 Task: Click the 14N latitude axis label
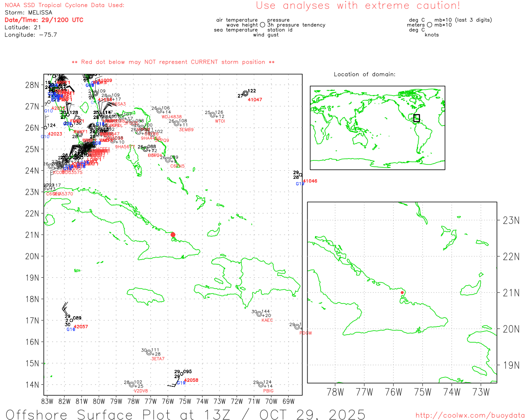[32, 385]
